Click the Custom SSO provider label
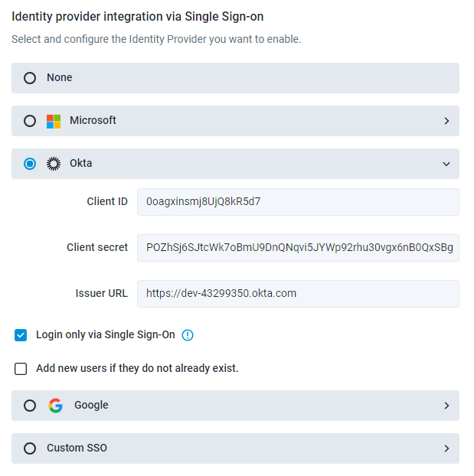Viewport: 474px width, 476px height. [x=77, y=448]
